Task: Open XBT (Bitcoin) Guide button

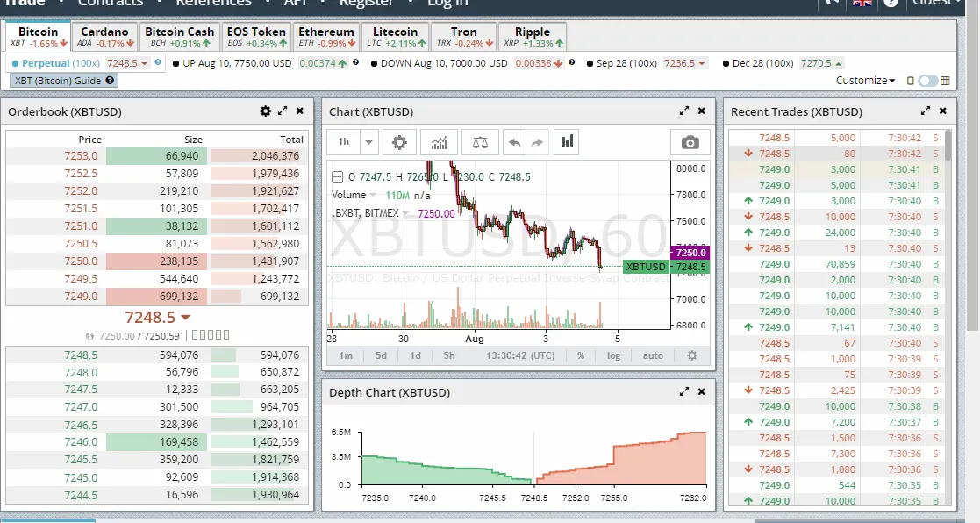Action: point(64,81)
